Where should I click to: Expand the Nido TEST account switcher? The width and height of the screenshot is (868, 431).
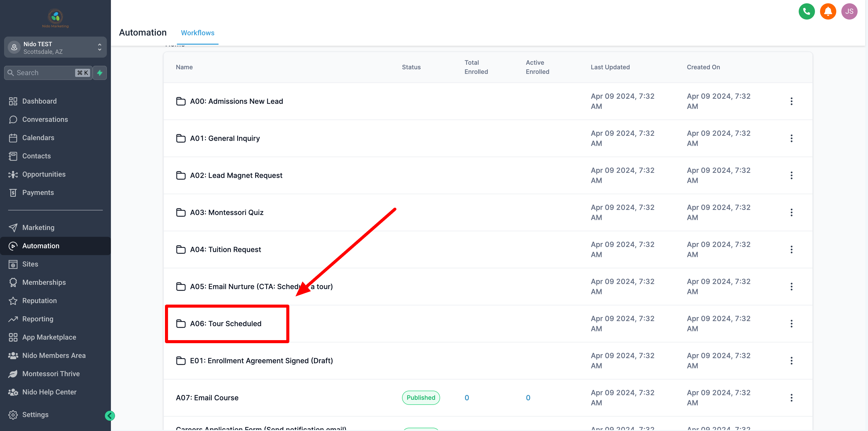(x=55, y=47)
